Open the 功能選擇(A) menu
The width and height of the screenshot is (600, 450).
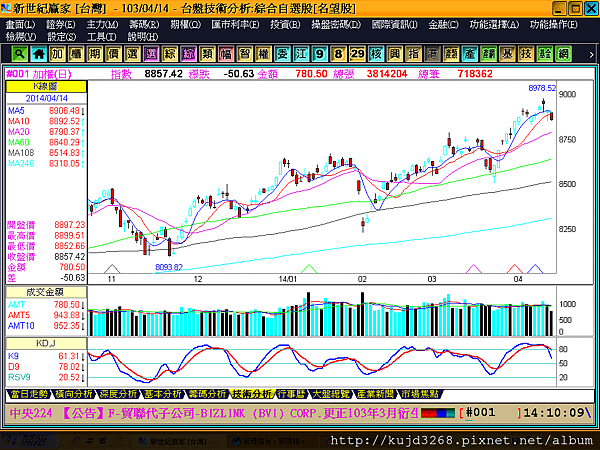coord(494,25)
